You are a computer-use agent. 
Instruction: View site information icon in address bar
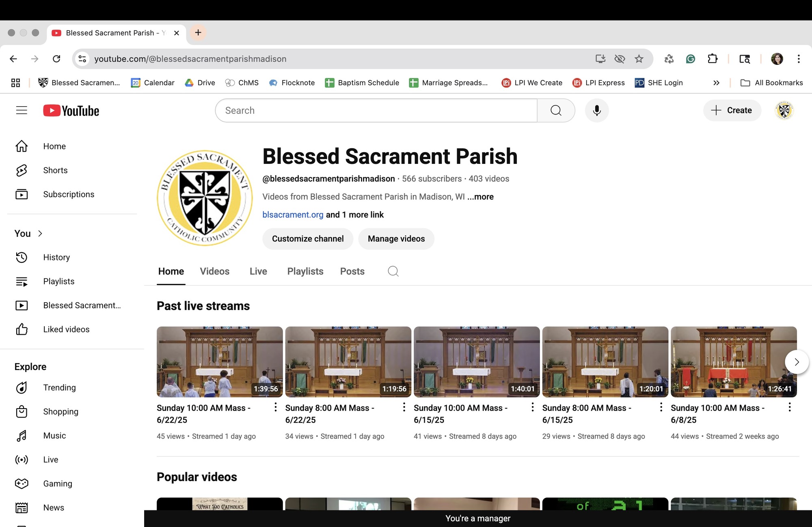coord(82,59)
